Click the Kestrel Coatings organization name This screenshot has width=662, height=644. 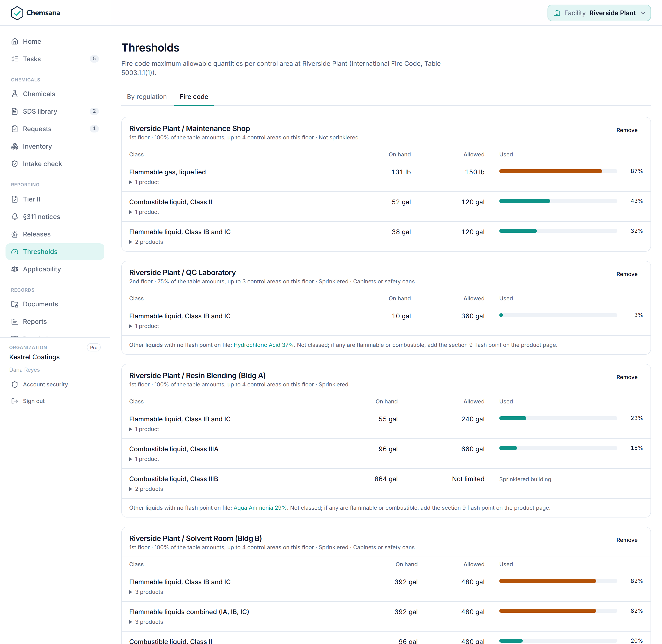(34, 357)
